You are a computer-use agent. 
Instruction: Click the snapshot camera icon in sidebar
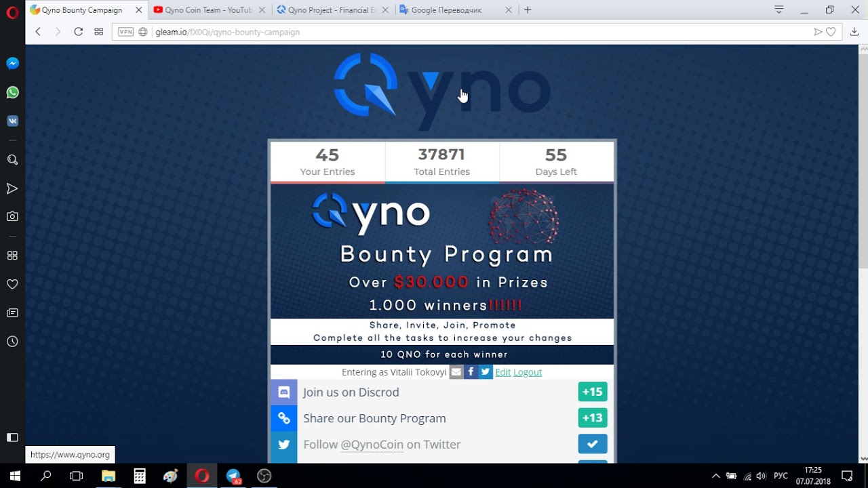click(12, 216)
